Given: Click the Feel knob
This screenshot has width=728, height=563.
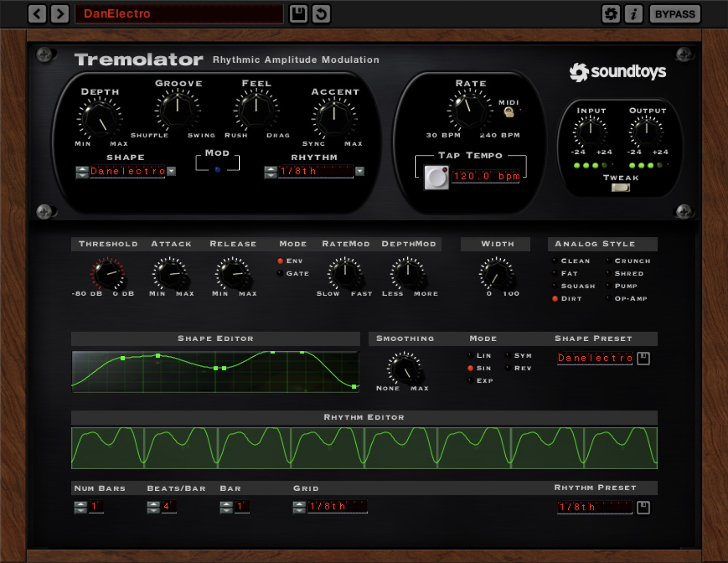Looking at the screenshot, I should [256, 109].
